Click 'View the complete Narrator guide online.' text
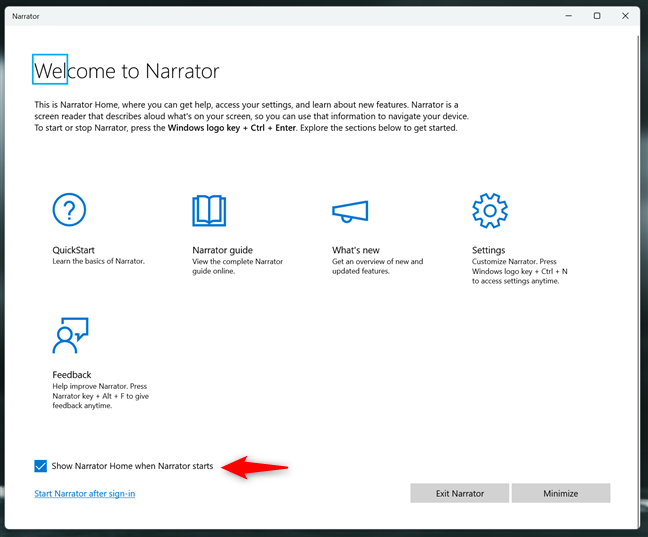This screenshot has height=537, width=648. (x=238, y=266)
